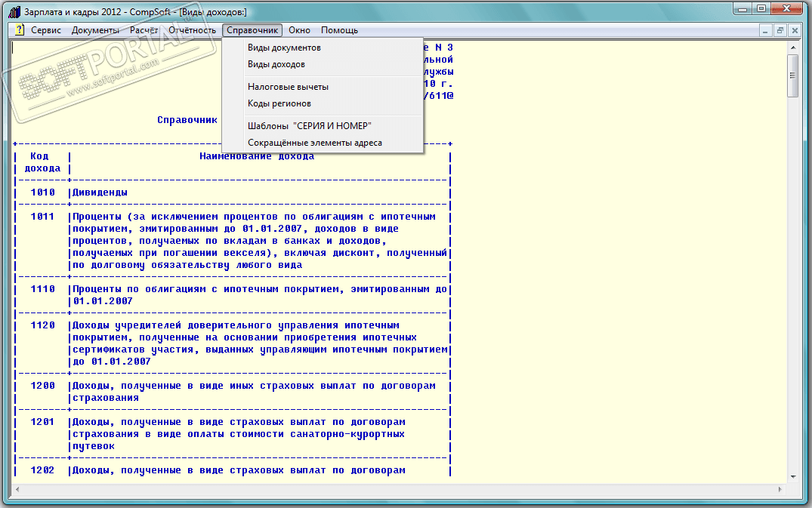The width and height of the screenshot is (812, 508).
Task: Open the Помощь menu
Action: [x=339, y=30]
